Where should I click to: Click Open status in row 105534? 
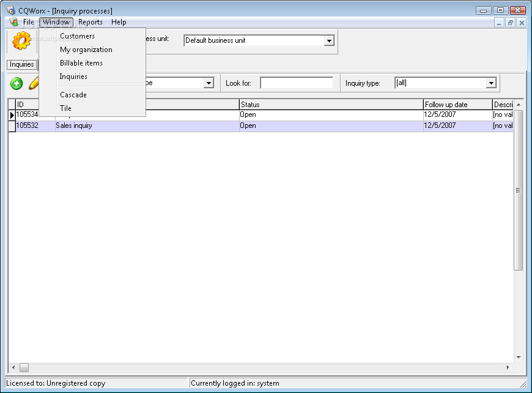pos(331,114)
